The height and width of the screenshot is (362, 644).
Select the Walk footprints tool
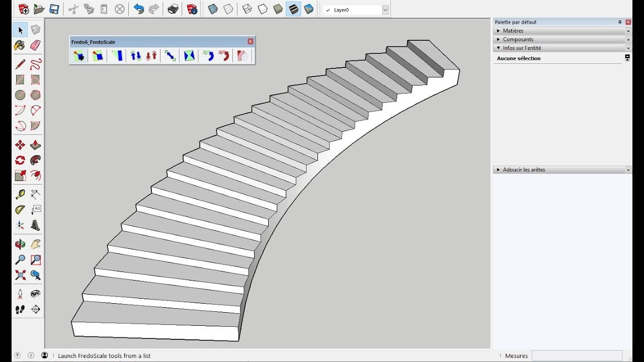pos(20,309)
